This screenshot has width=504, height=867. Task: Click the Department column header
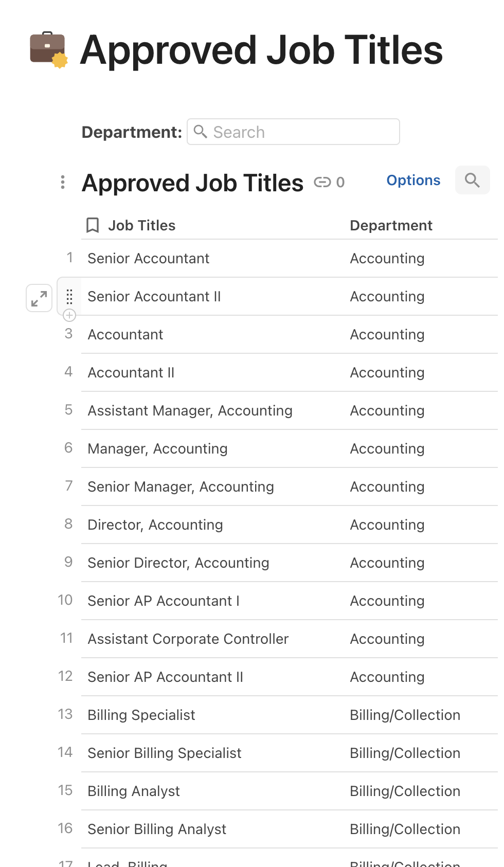coord(391,225)
